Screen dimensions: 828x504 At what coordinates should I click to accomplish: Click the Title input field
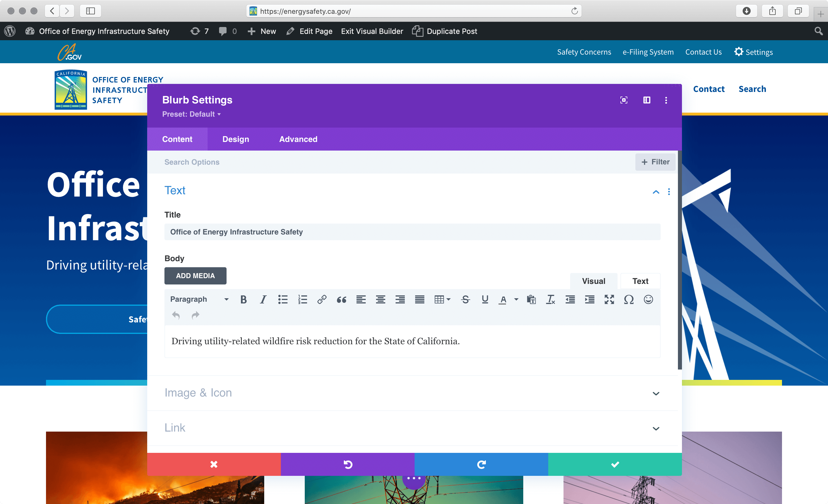[412, 232]
